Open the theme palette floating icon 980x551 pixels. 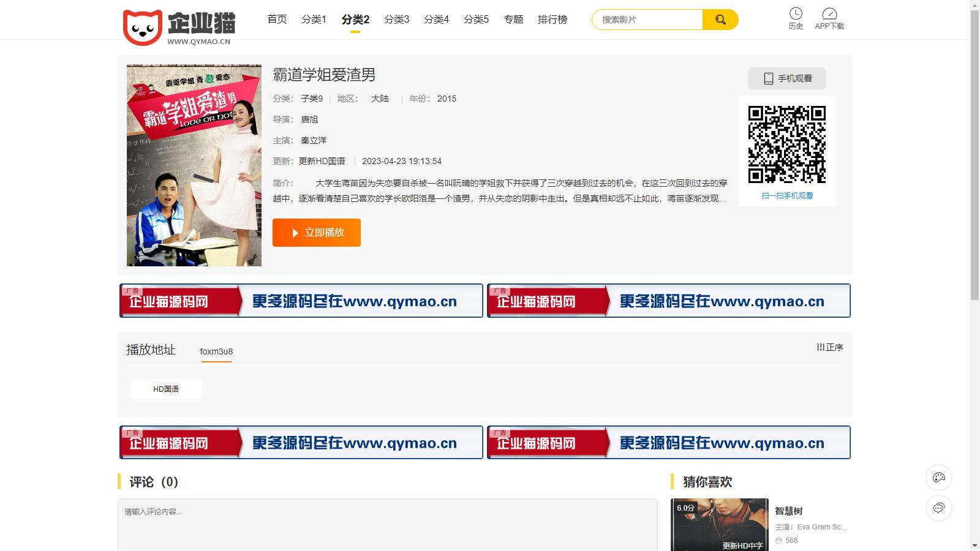tap(938, 478)
